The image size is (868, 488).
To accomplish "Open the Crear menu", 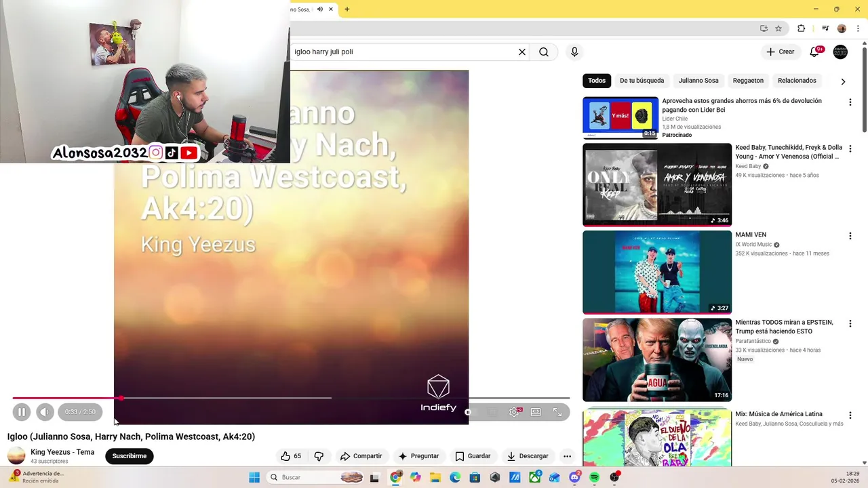I will coord(781,52).
